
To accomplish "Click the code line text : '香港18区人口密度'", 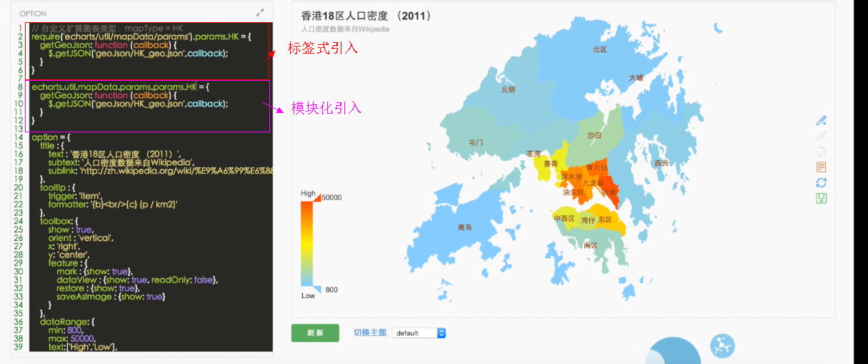I will point(115,154).
